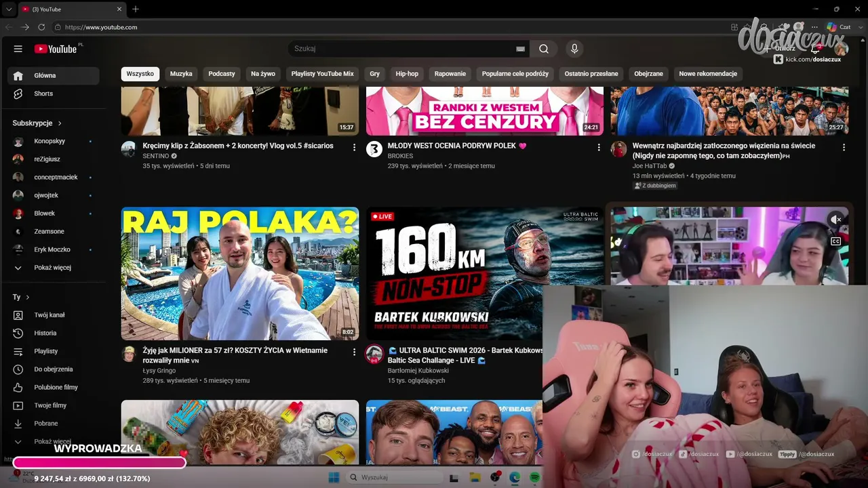Viewport: 868px width, 488px height.
Task: Open the Playlisty sidebar entry
Action: pyautogui.click(x=53, y=351)
